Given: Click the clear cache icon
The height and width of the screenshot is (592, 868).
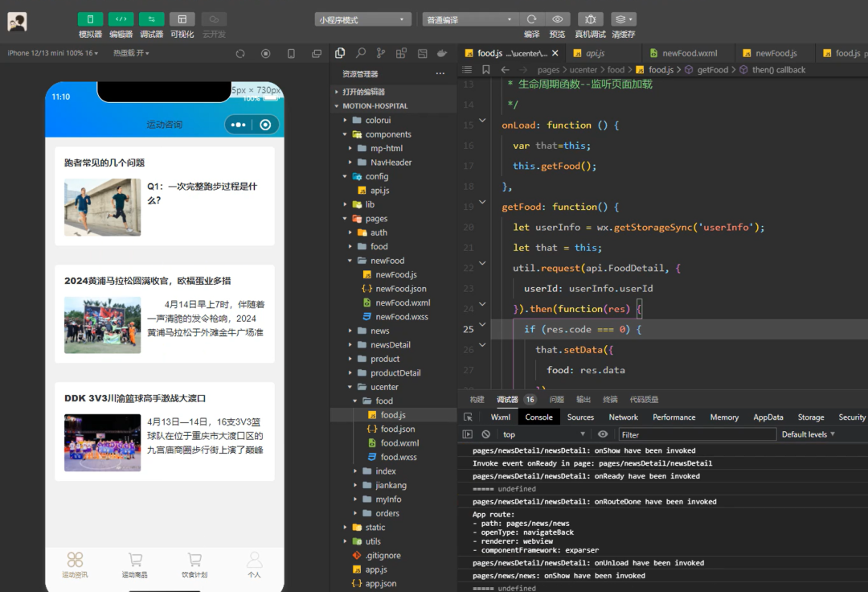Looking at the screenshot, I should 624,18.
